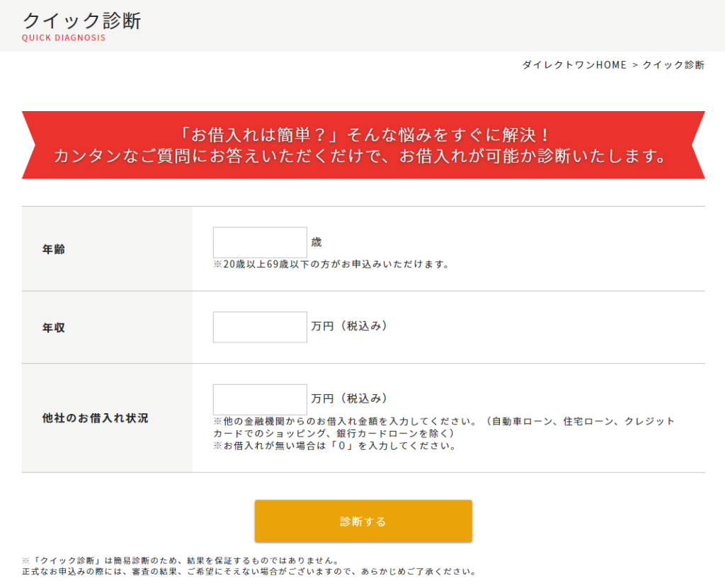
Task: Click the red QUICK DIAGNOSIS subtitle
Action: [x=64, y=38]
